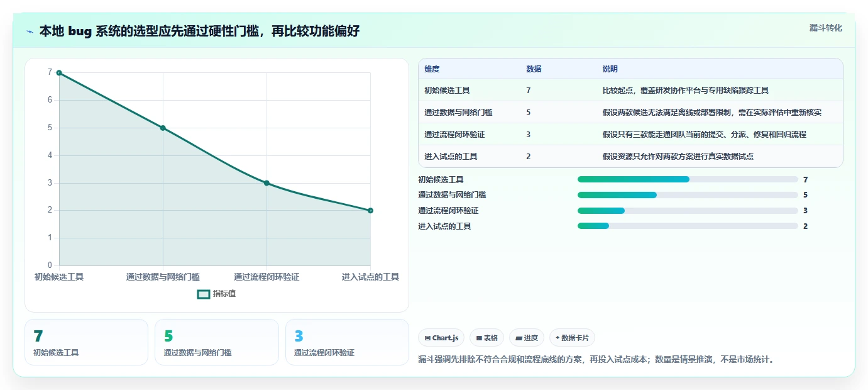Click the 通过流程闭环验证 progress bar

click(688, 211)
